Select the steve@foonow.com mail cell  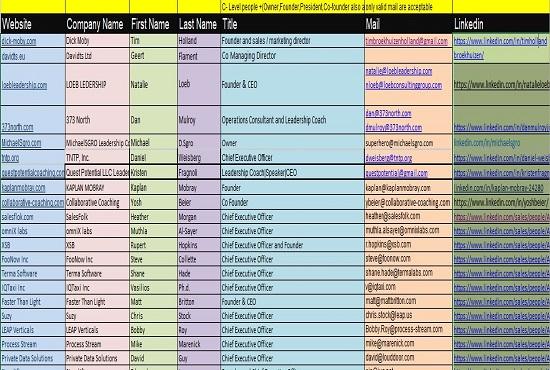click(408, 259)
